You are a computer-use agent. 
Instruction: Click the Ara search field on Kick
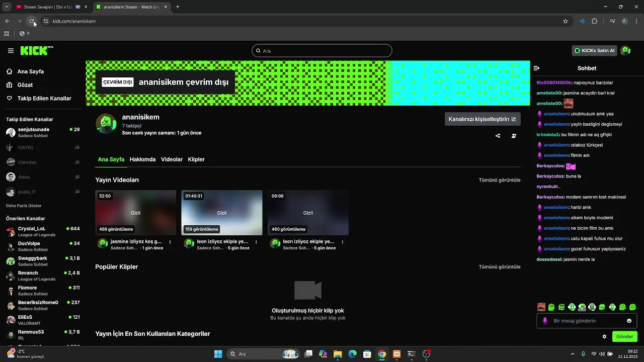tap(322, 51)
